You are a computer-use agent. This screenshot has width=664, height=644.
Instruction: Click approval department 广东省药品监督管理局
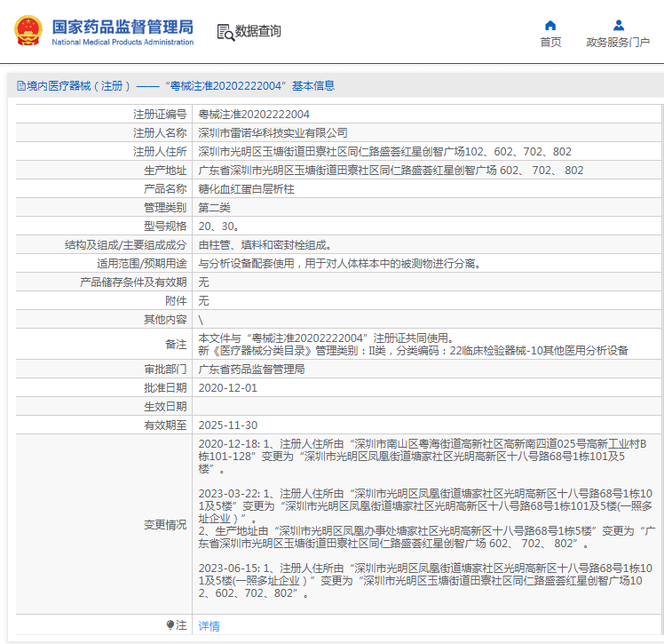point(251,370)
